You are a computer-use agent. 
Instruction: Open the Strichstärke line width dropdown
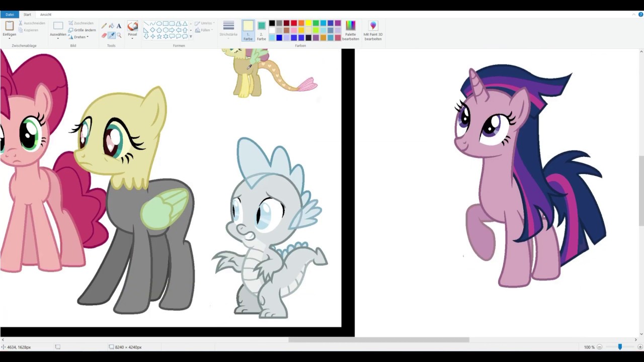point(228,31)
